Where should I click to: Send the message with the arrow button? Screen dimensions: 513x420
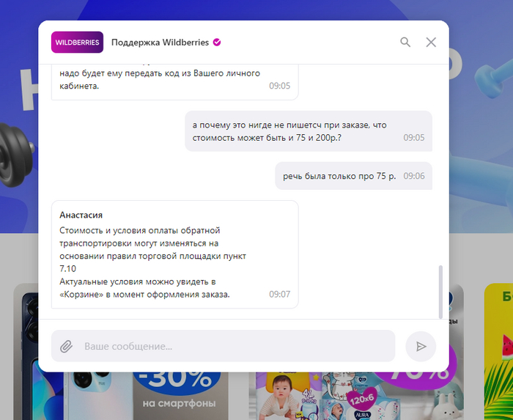point(421,346)
